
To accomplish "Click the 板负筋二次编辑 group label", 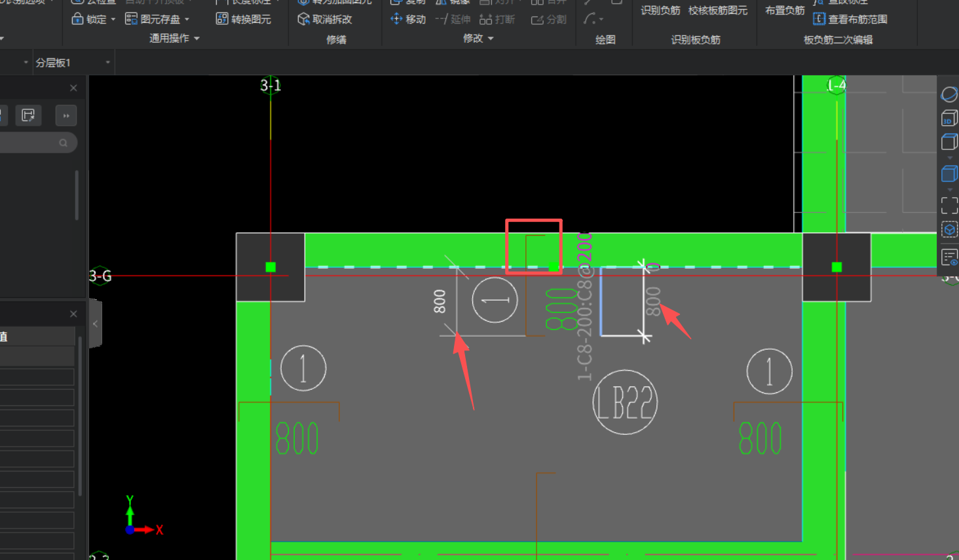I will coord(838,40).
